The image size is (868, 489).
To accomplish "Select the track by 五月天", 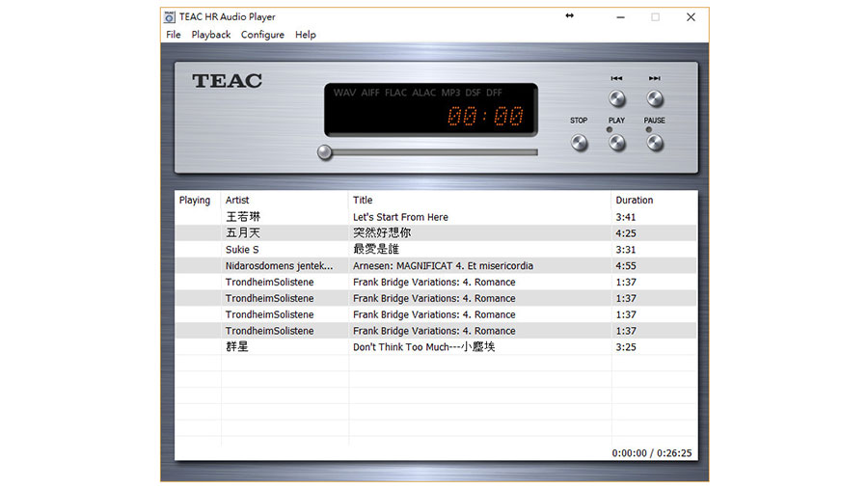I will pos(436,233).
